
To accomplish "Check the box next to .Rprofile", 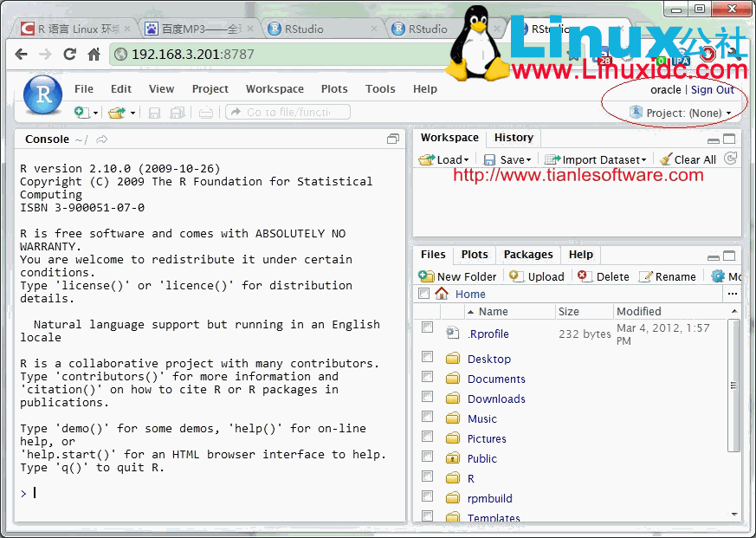I will click(427, 327).
